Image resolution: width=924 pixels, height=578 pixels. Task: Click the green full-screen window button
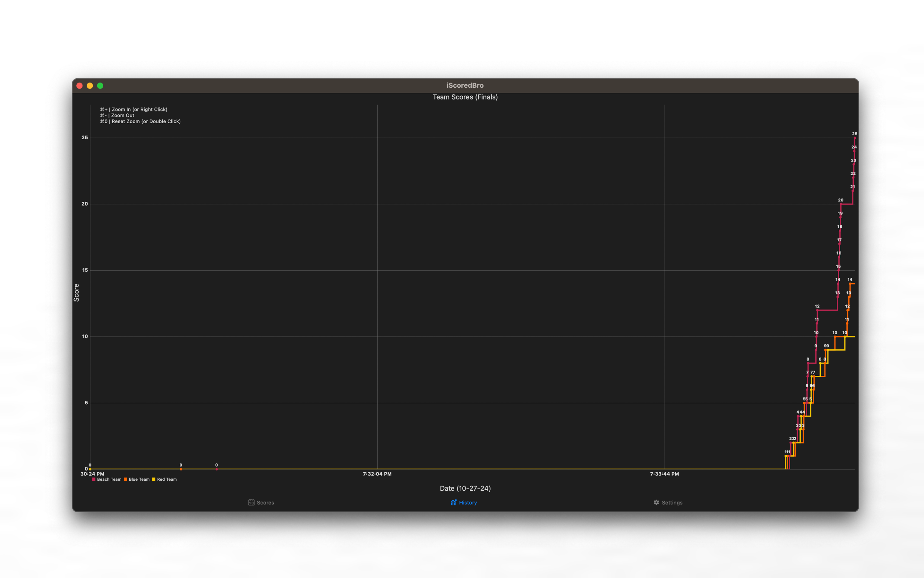coord(100,86)
